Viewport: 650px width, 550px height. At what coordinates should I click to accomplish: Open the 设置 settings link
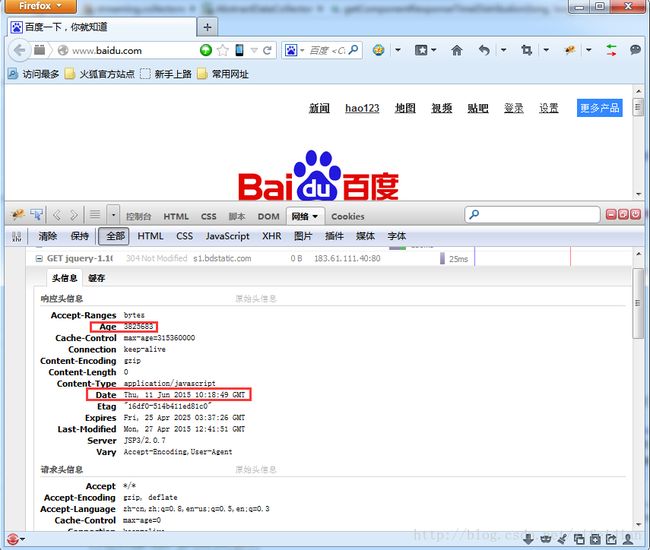click(x=548, y=108)
